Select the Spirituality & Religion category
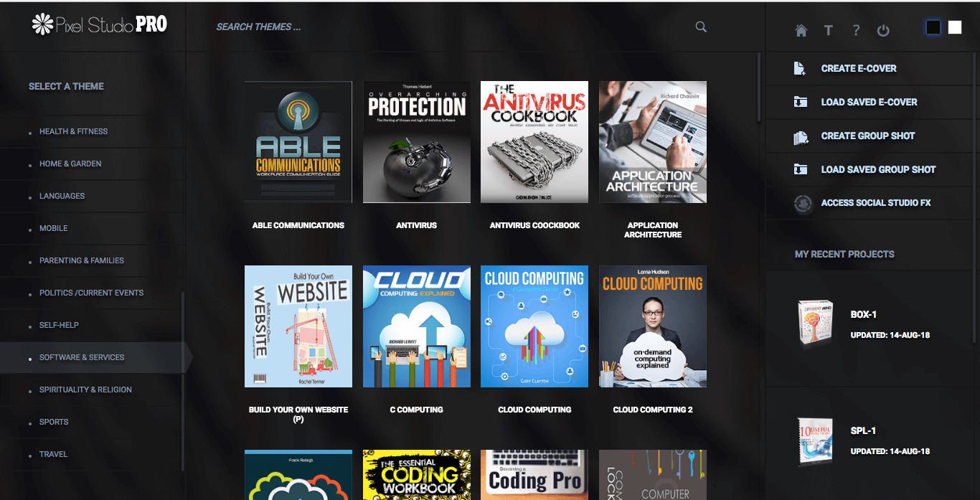The width and height of the screenshot is (980, 500). click(x=85, y=390)
